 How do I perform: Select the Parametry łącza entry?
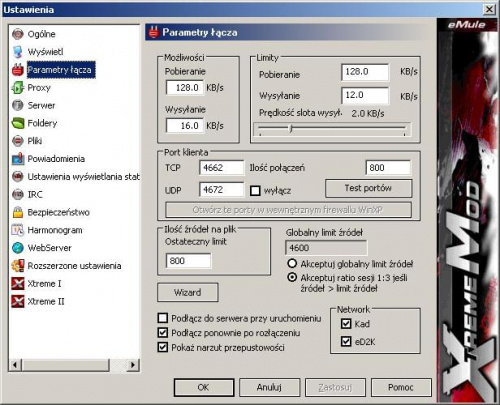click(x=61, y=70)
